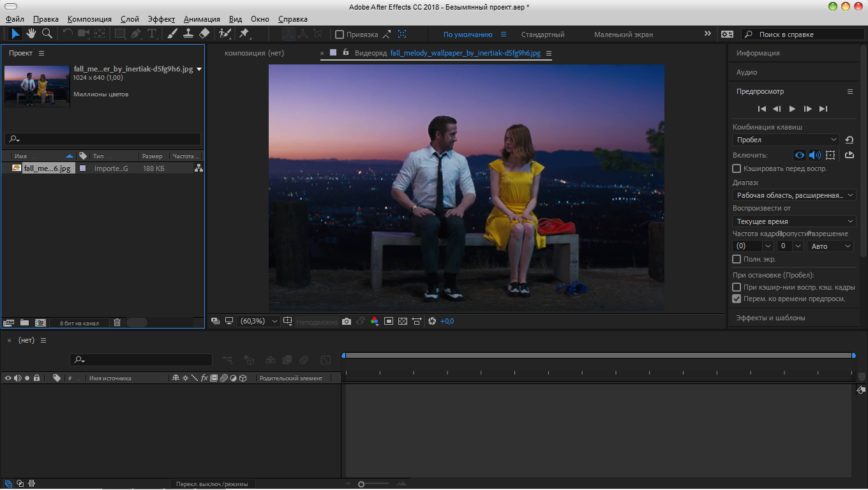Delete selected project item with trash icon
Image resolution: width=868 pixels, height=490 pixels.
(117, 323)
